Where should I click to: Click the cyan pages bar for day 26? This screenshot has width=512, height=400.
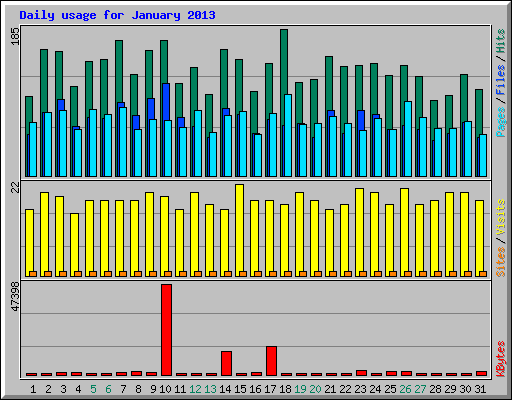(x=408, y=139)
